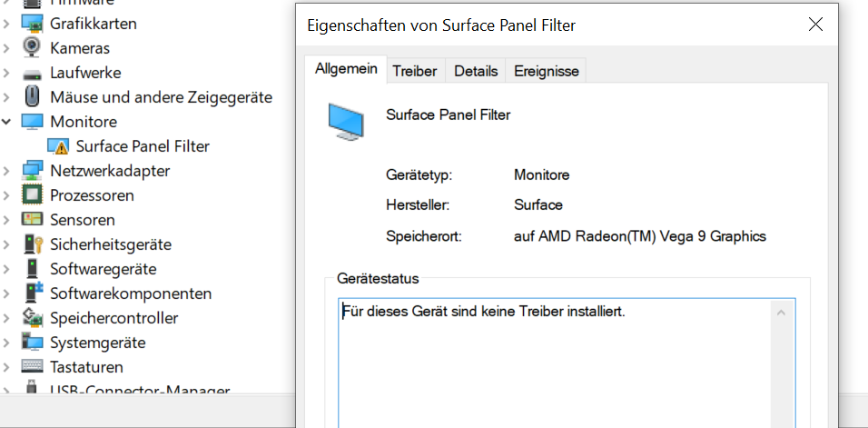Click the Softwaregeräte icon
868x428 pixels.
tap(32, 269)
